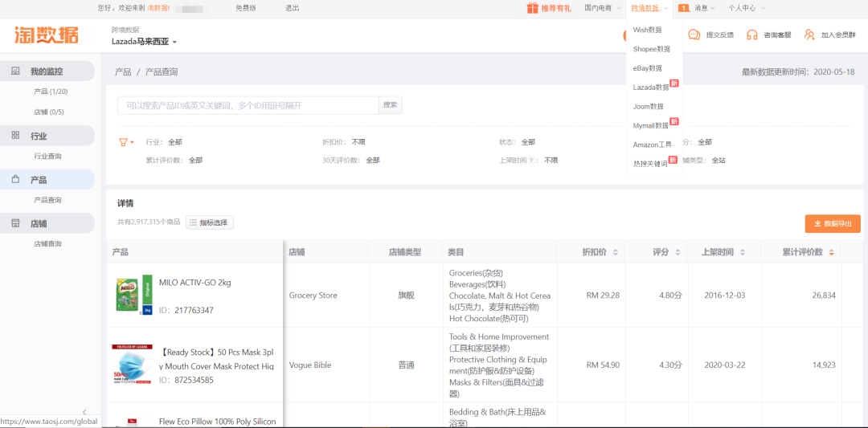The width and height of the screenshot is (868, 428).
Task: Click the 推荐有礼 link
Action: click(556, 8)
